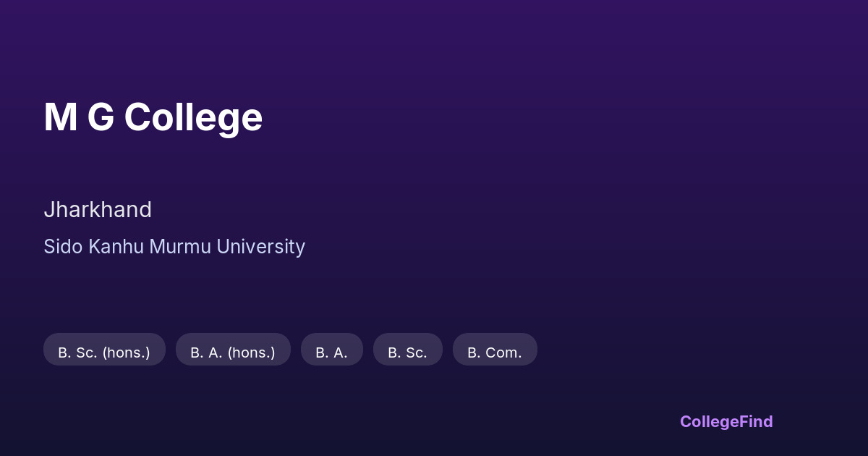Image resolution: width=868 pixels, height=456 pixels.
Task: Open Sido Kanhu Murmu University link
Action: pos(174,247)
